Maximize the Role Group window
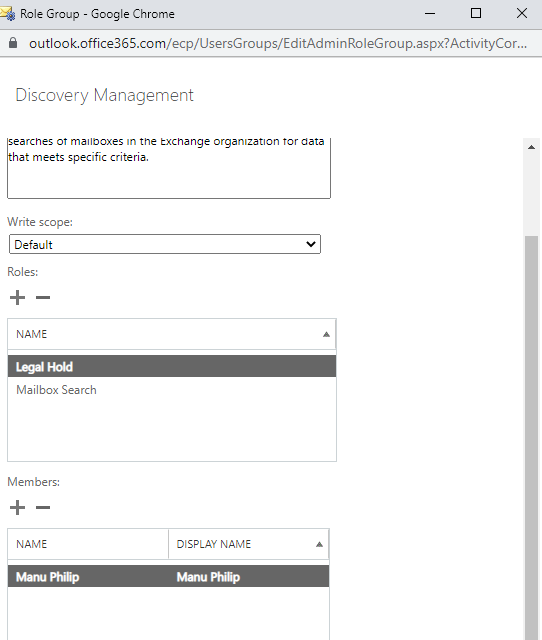This screenshot has height=640, width=542. click(475, 13)
